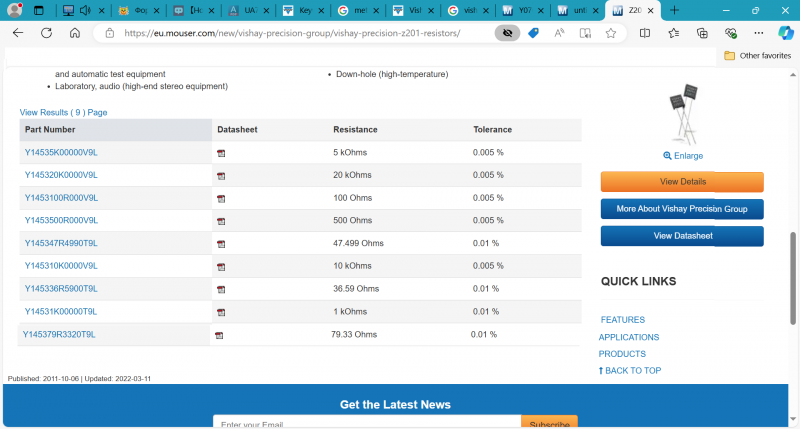The width and height of the screenshot is (800, 429).
Task: Open part Y14531K00000T9L link
Action: coord(61,312)
